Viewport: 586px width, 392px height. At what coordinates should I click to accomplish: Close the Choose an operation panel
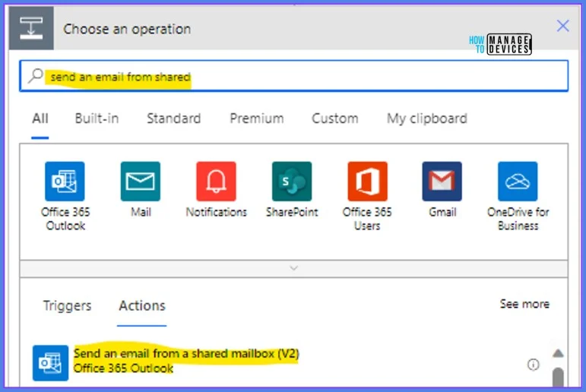pos(563,26)
